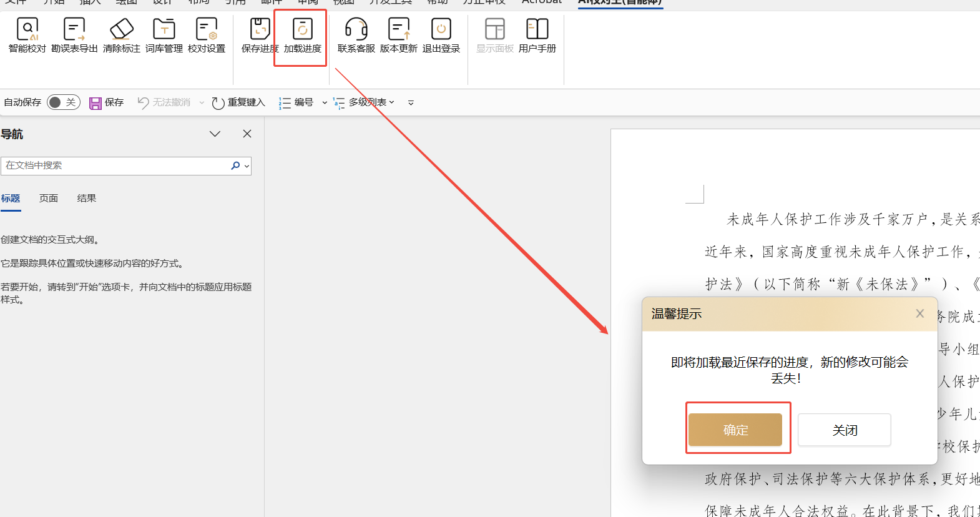Switch to the 结果 navigation tab
Image resolution: width=980 pixels, height=517 pixels.
pyautogui.click(x=87, y=199)
